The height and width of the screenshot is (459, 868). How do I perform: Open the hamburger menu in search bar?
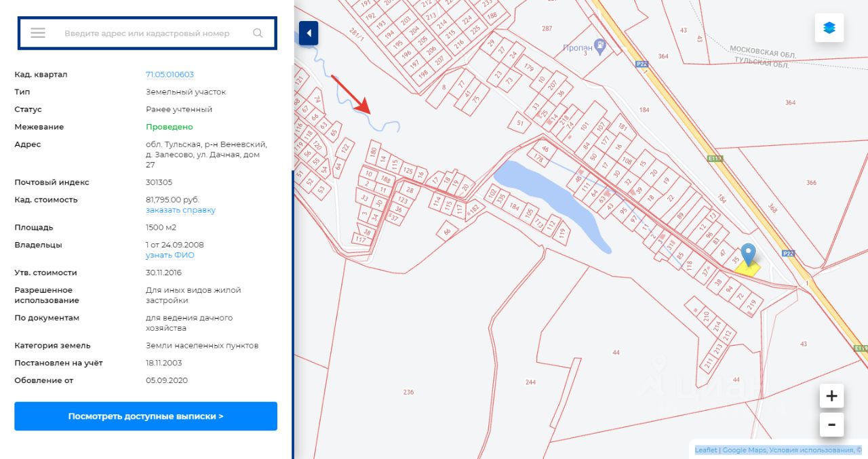click(x=38, y=33)
